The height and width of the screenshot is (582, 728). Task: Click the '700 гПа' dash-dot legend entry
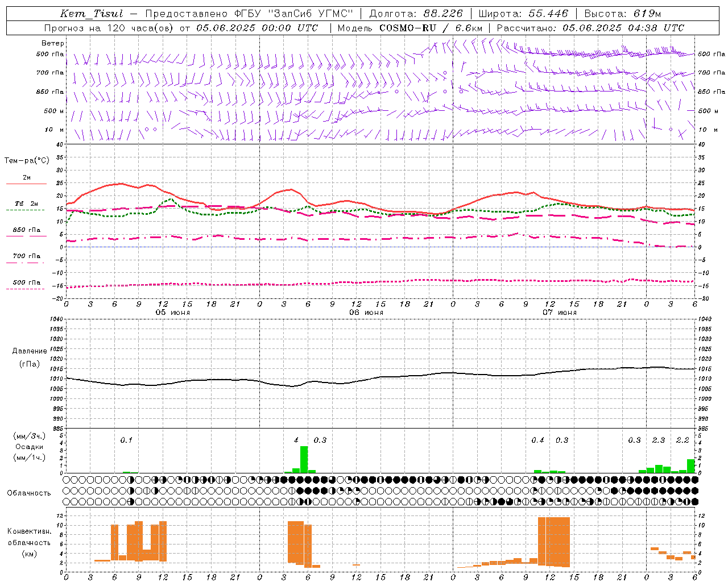click(x=27, y=256)
